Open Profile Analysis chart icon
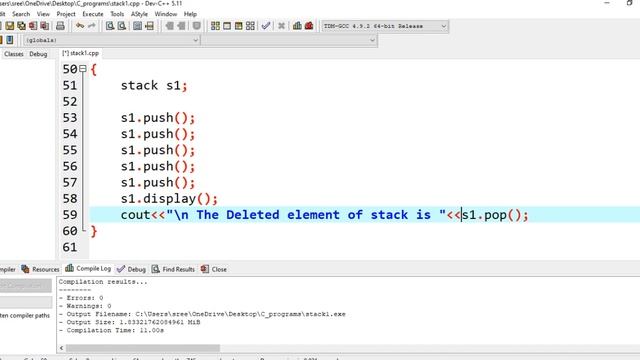 click(298, 26)
